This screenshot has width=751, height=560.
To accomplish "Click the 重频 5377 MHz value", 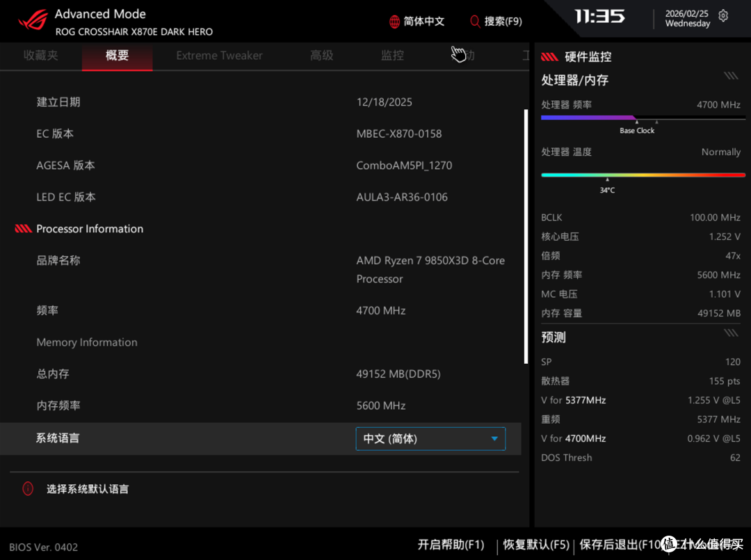I will click(719, 419).
